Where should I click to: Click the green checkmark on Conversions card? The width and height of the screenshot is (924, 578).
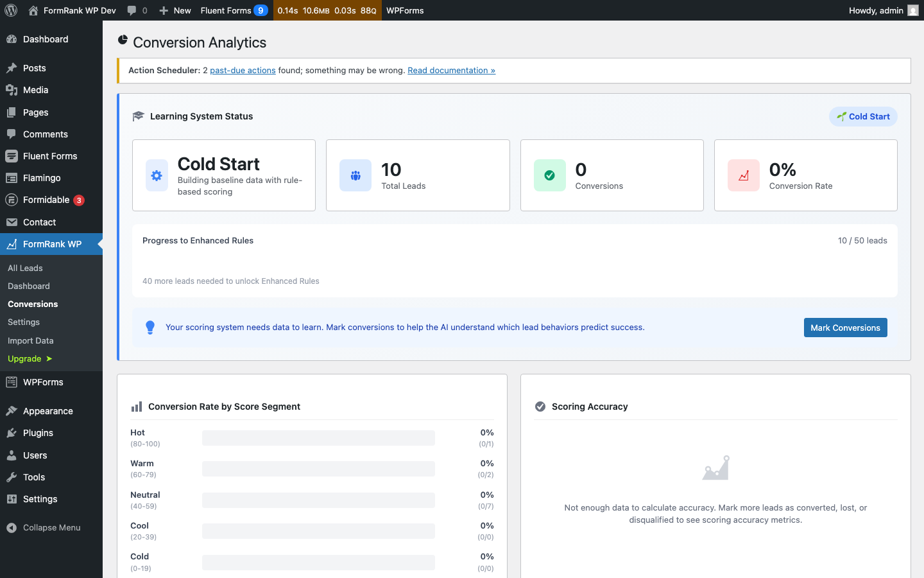coord(549,174)
